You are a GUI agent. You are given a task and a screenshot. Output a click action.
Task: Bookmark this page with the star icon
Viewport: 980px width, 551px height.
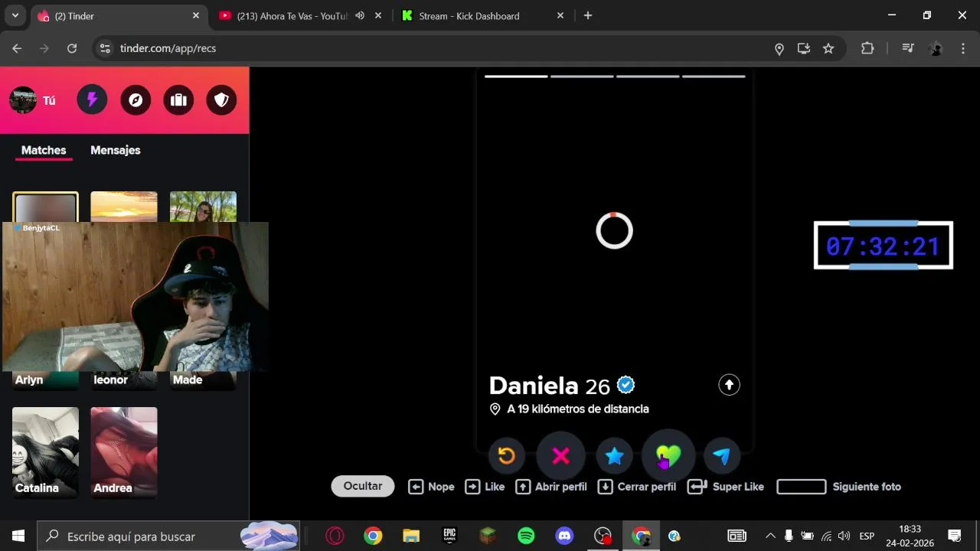pyautogui.click(x=828, y=48)
